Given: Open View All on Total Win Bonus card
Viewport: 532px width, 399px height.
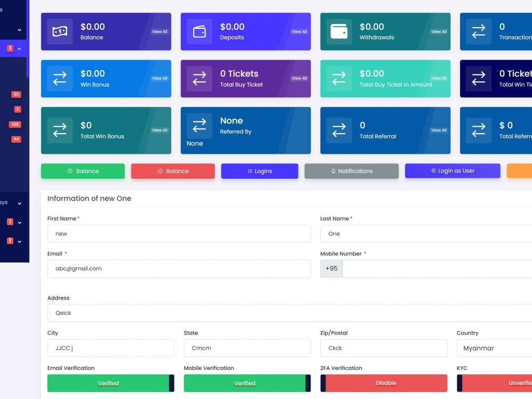Looking at the screenshot, I should [160, 130].
